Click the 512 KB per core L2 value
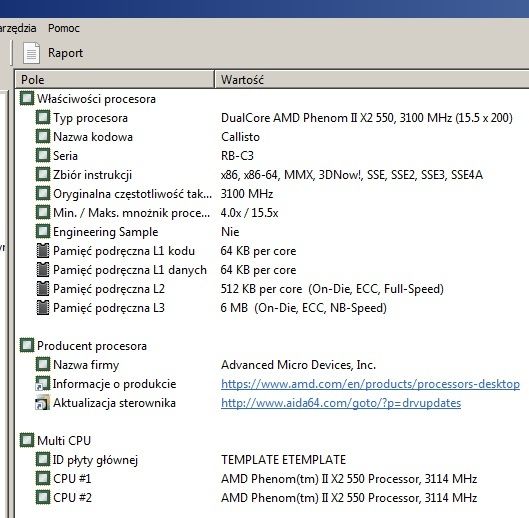The height and width of the screenshot is (518, 529). tap(332, 289)
